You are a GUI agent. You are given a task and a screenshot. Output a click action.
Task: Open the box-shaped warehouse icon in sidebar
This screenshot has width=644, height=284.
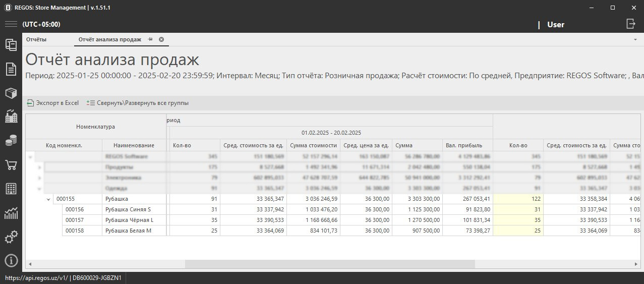click(x=11, y=93)
